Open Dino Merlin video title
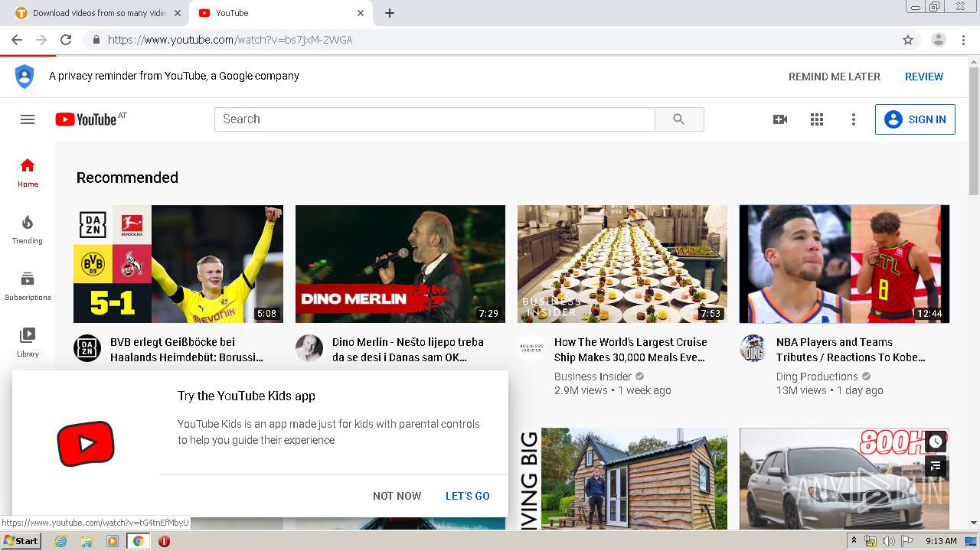Image resolution: width=980 pixels, height=551 pixels. pos(408,350)
